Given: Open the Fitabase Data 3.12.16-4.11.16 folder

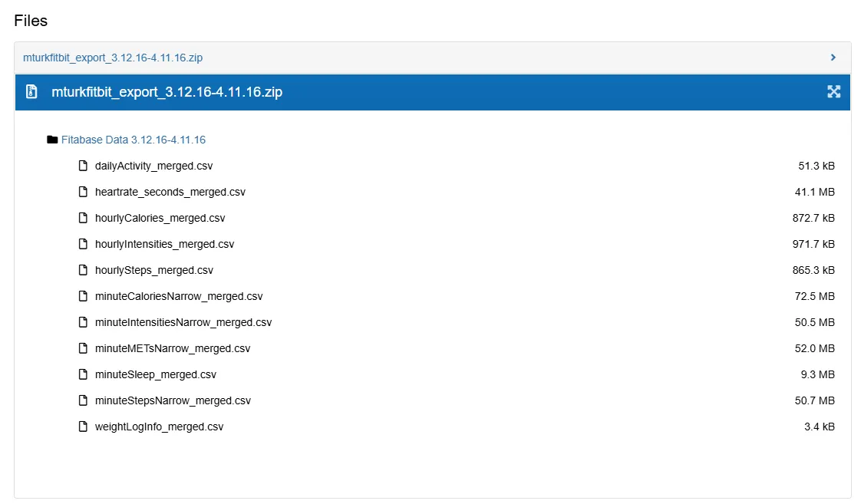Looking at the screenshot, I should tap(134, 140).
